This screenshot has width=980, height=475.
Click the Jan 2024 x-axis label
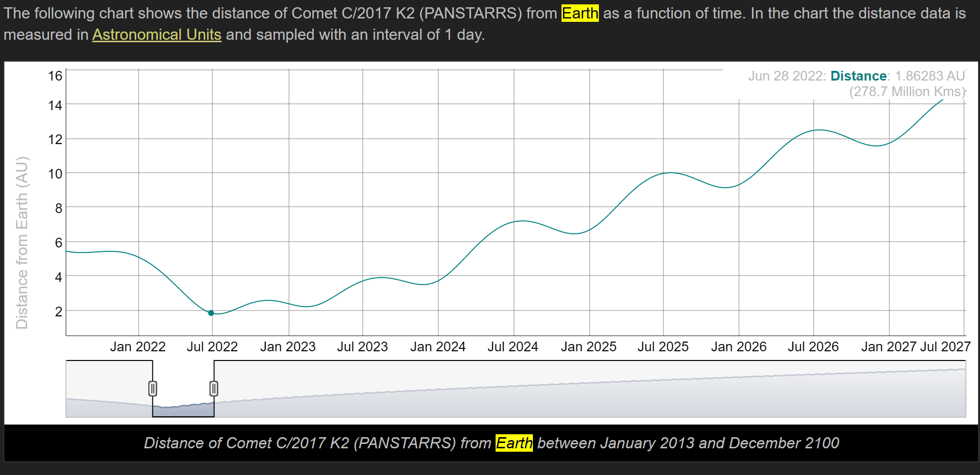(438, 347)
